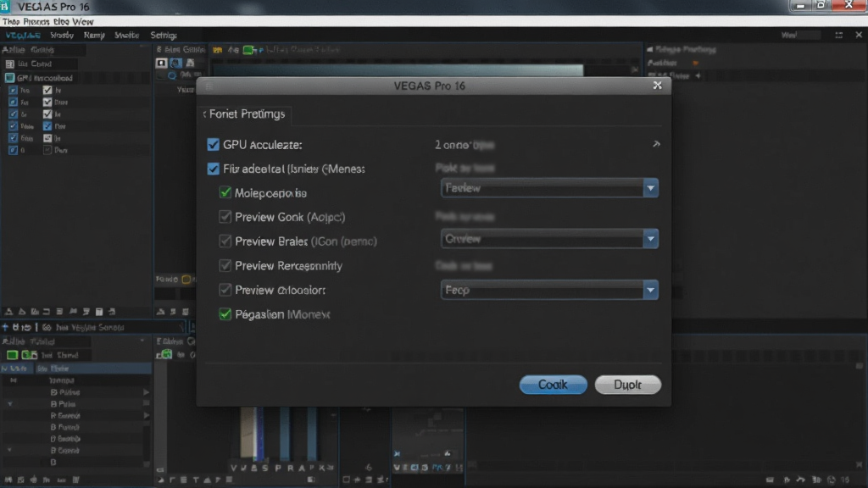Screen dimensions: 868x488
Task: Click second-to-last circular icon in bottom-right status bar
Action: (x=832, y=480)
